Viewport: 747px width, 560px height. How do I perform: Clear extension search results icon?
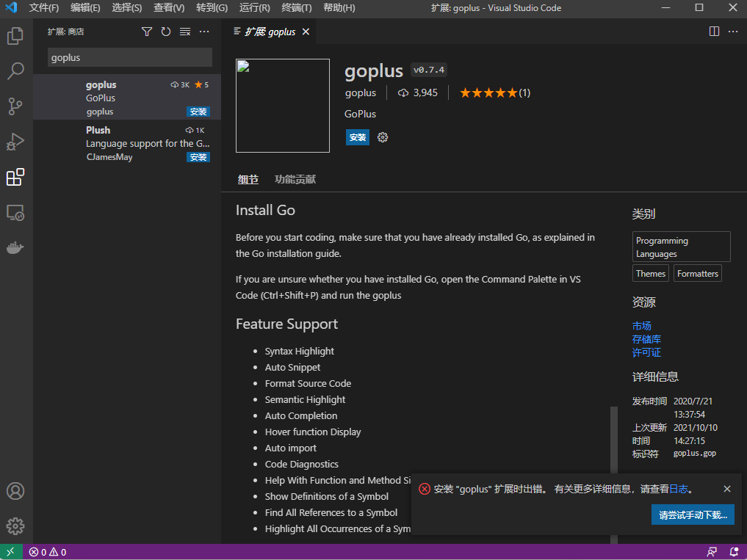tap(185, 32)
